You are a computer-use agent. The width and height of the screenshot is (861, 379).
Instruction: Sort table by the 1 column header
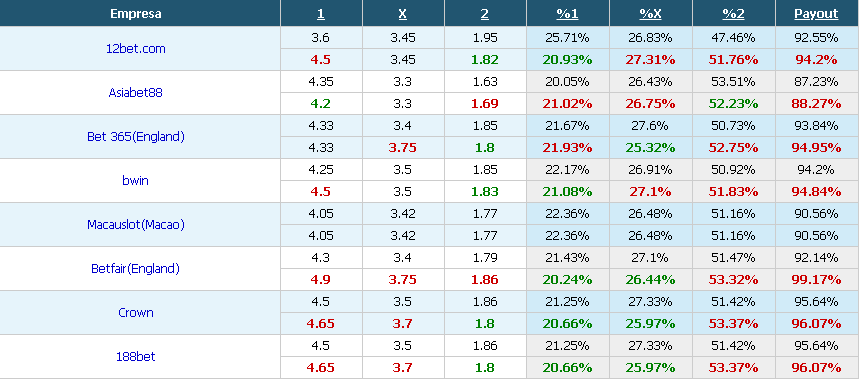[x=321, y=14]
